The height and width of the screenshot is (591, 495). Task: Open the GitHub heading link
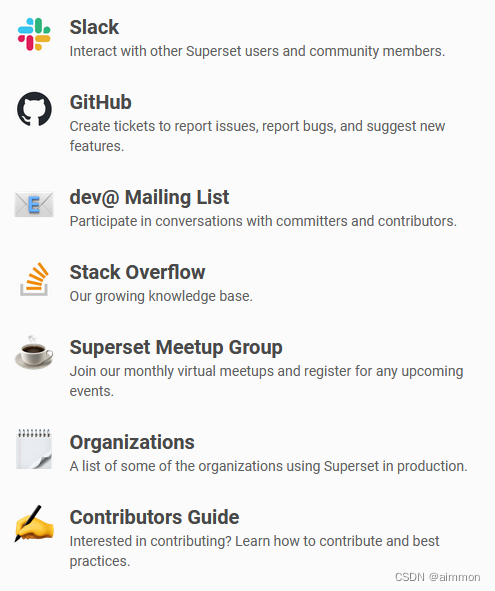click(101, 102)
